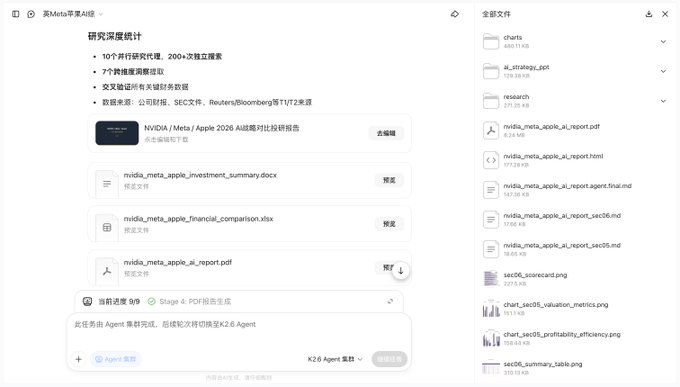Download all files using the download icon
This screenshot has width=680, height=387.
(649, 14)
